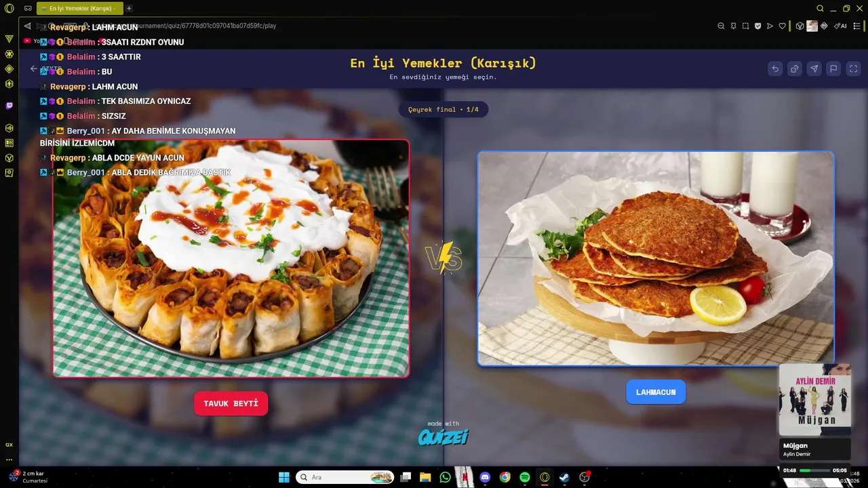868x488 pixels.
Task: Click the pin icon in address bar
Action: [733, 26]
